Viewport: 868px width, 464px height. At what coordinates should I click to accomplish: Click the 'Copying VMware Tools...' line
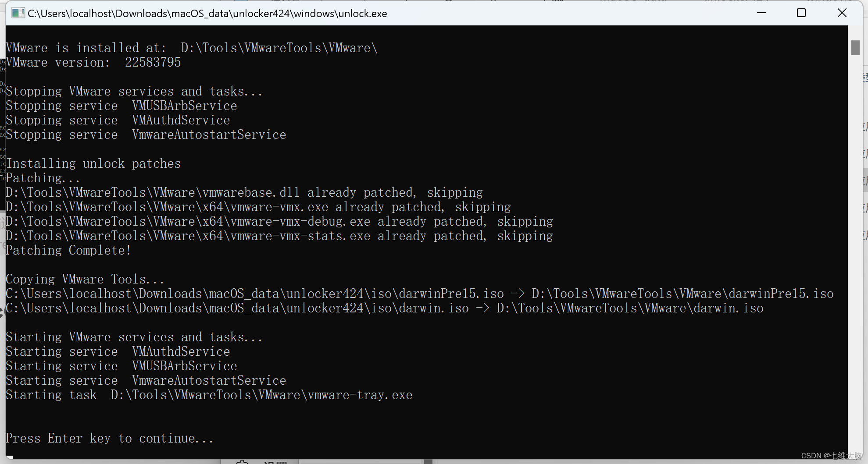[85, 280]
